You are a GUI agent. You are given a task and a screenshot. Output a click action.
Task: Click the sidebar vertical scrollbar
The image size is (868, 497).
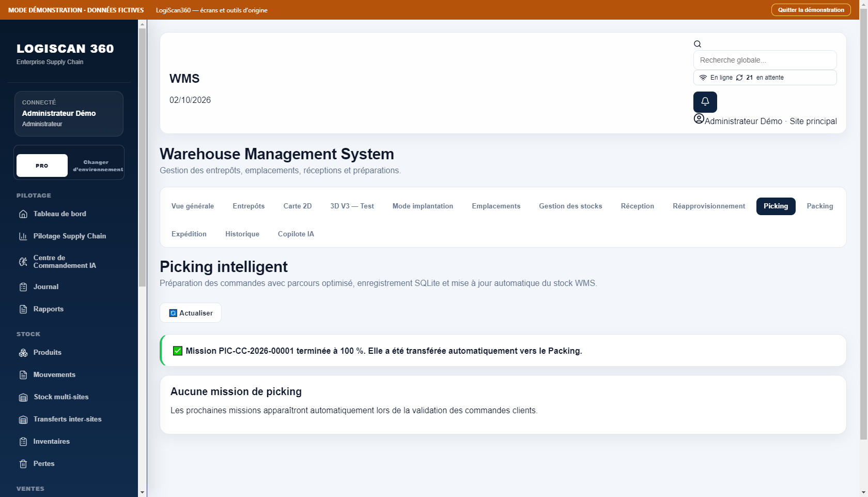[x=143, y=158]
